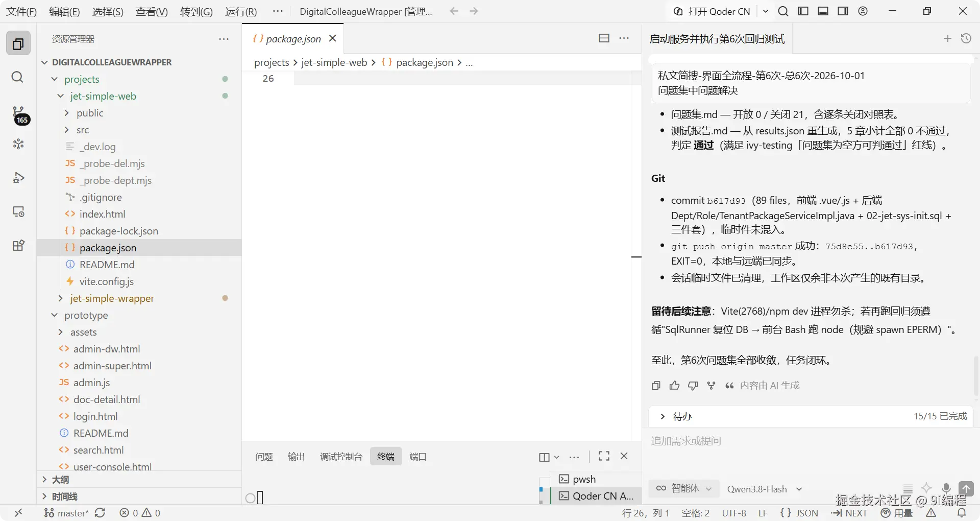The width and height of the screenshot is (980, 521).
Task: Open the Explorer view in activity bar
Action: (18, 44)
